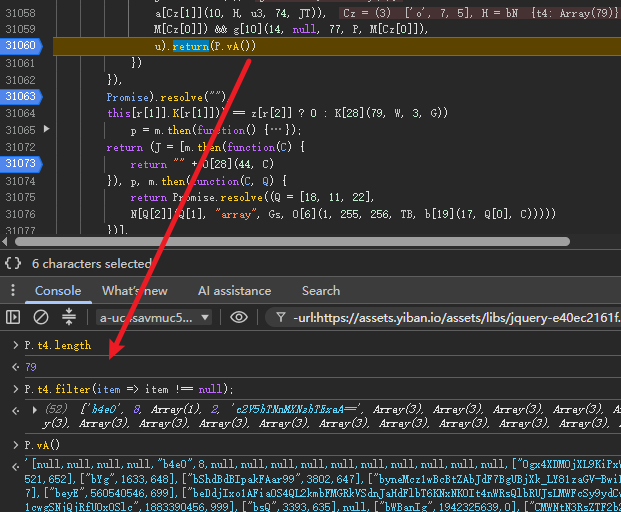Click console entry P.t4.length
Screen dimensions: 621x512
(x=58, y=345)
